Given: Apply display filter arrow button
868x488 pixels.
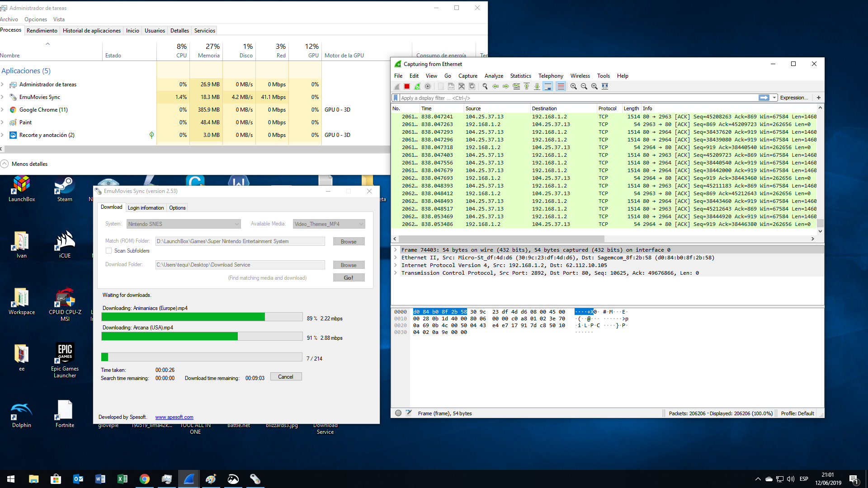Looking at the screenshot, I should (x=764, y=98).
